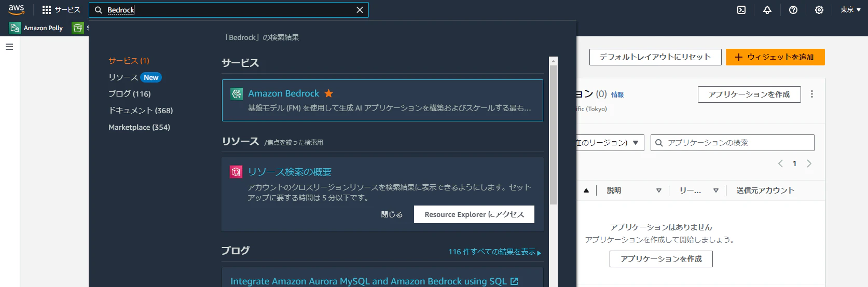The height and width of the screenshot is (287, 868).
Task: Click 116 件すべての結果を表示 link
Action: 494,252
